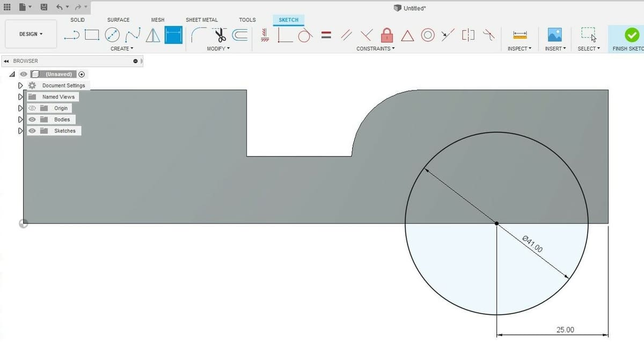Collapse the Unsaved root node
This screenshot has width=644, height=362.
pos(12,75)
